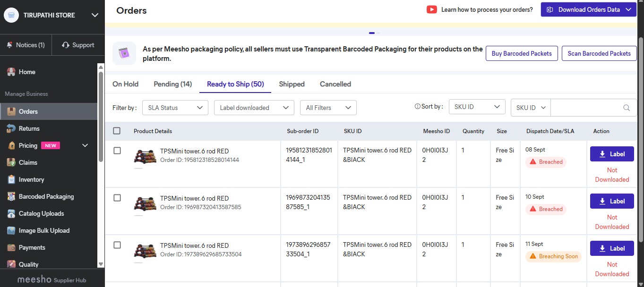Play the YouTube tutorial icon

click(x=431, y=9)
